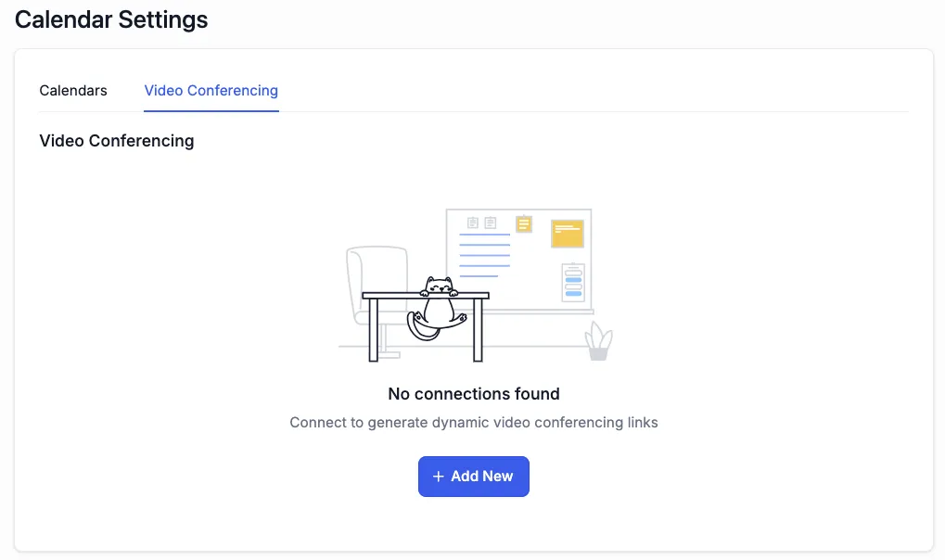This screenshot has height=560, width=945.
Task: Click the cat's curled tail
Action: coord(419,327)
